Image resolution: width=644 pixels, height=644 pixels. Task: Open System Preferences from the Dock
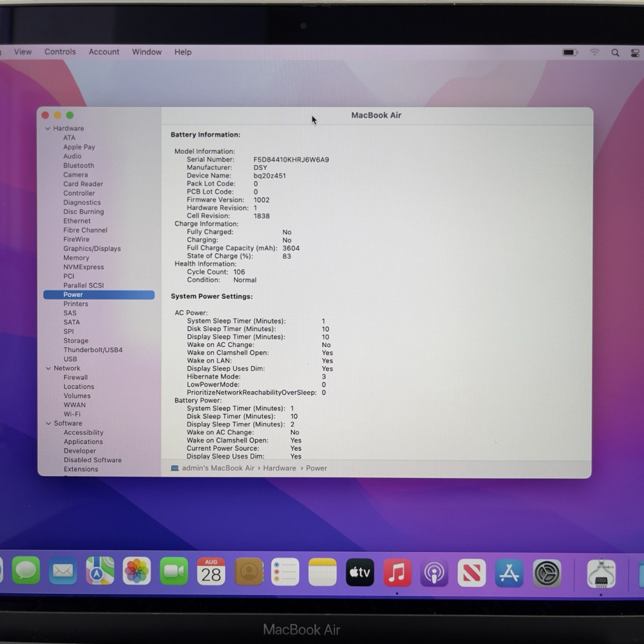coord(547,573)
